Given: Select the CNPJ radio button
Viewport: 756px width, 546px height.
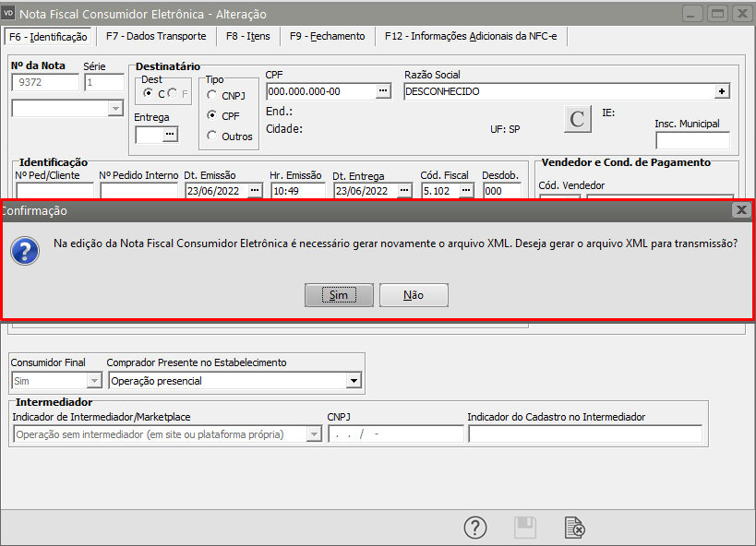Looking at the screenshot, I should (x=212, y=95).
